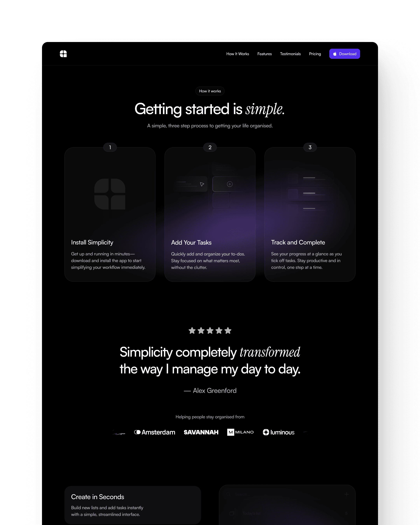The image size is (420, 525).
Task: Click the How it works pill label
Action: (x=210, y=91)
